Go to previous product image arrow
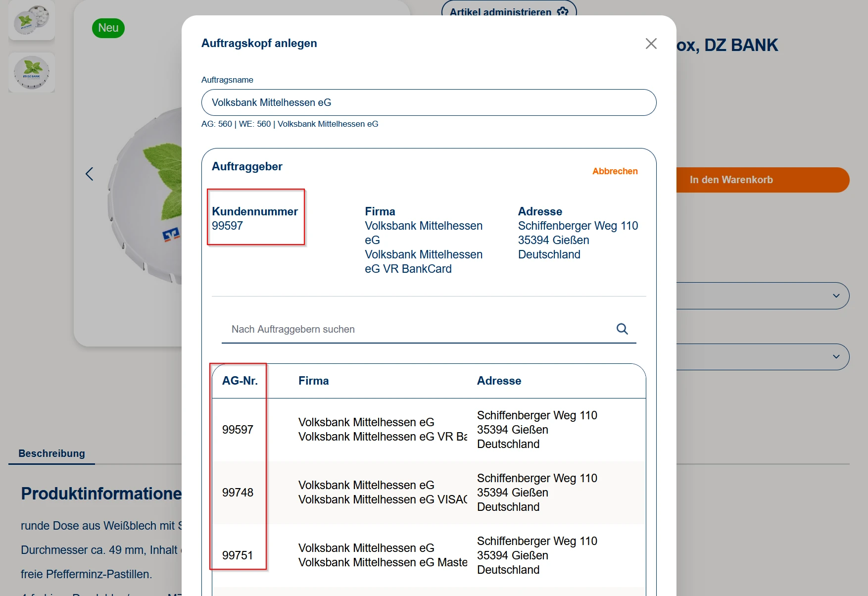This screenshot has height=596, width=868. pos(90,174)
